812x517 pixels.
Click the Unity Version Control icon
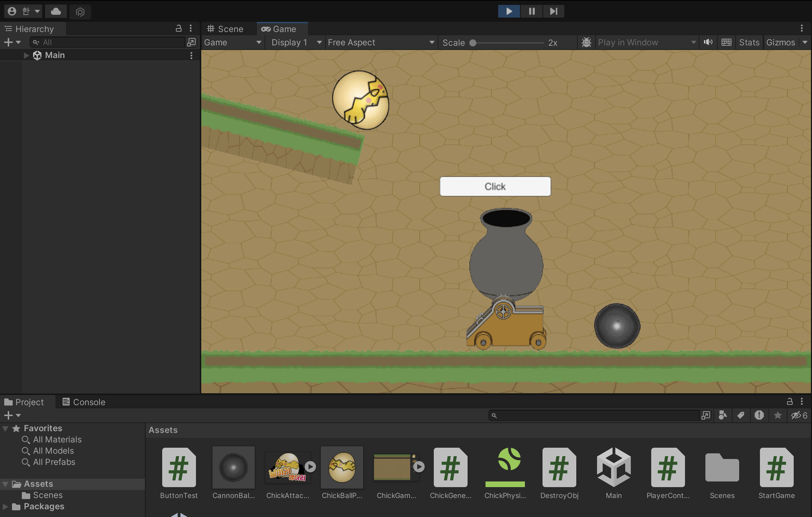click(80, 12)
